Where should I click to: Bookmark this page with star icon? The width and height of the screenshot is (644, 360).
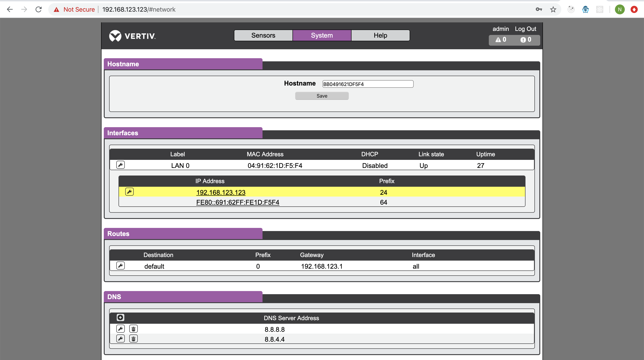point(553,9)
